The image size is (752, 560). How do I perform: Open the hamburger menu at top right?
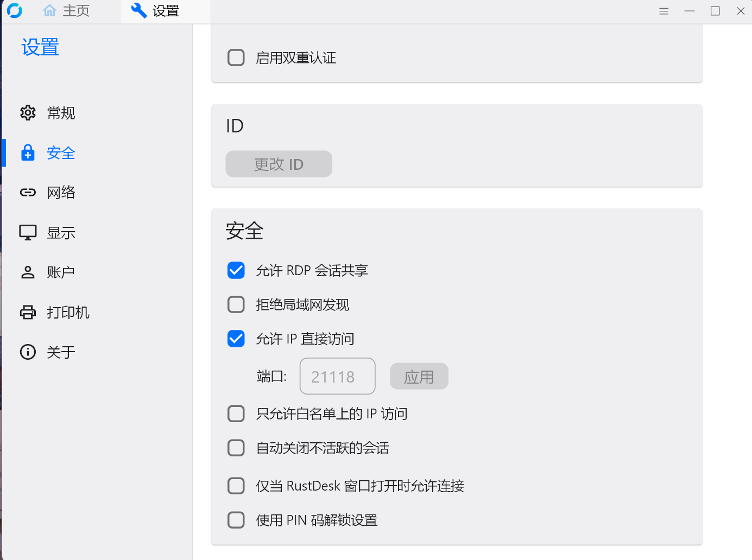[663, 11]
